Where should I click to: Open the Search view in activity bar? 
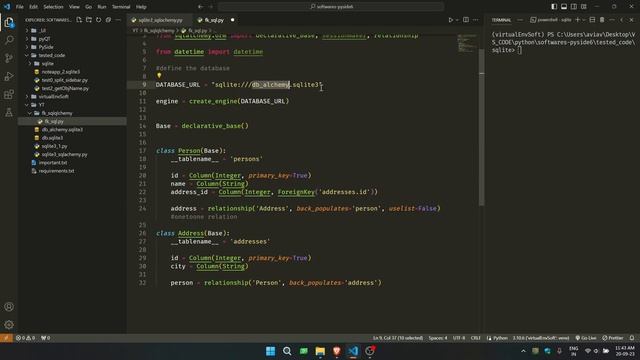(9, 40)
